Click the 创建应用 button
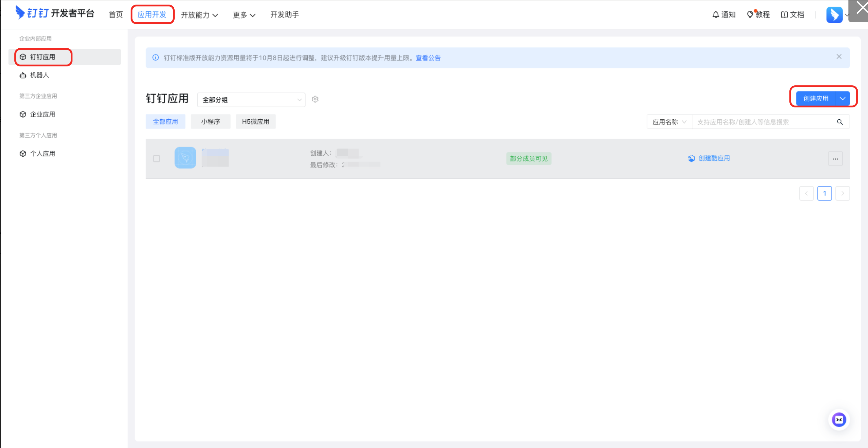 coord(815,99)
